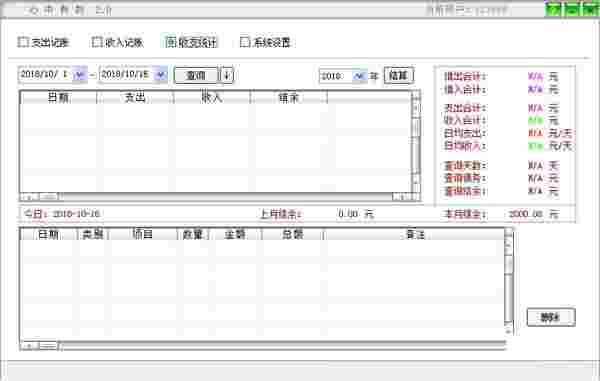Click the 结余 column header
The height and width of the screenshot is (381, 600).
[289, 98]
